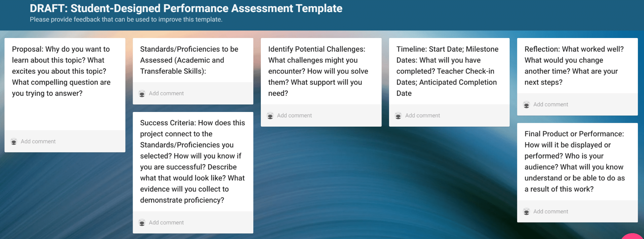The height and width of the screenshot is (239, 644).
Task: Add comment on Final Product card
Action: [x=551, y=212]
